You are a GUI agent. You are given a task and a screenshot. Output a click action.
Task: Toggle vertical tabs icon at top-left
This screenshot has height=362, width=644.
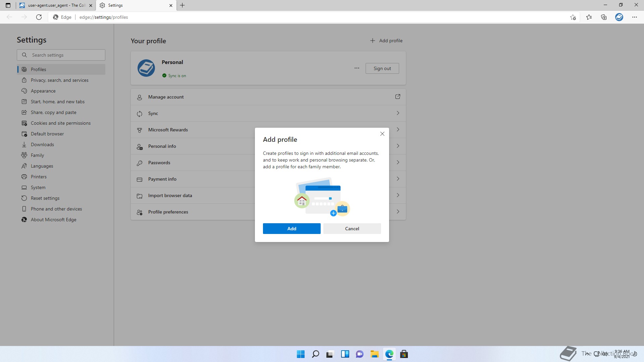pos(8,5)
